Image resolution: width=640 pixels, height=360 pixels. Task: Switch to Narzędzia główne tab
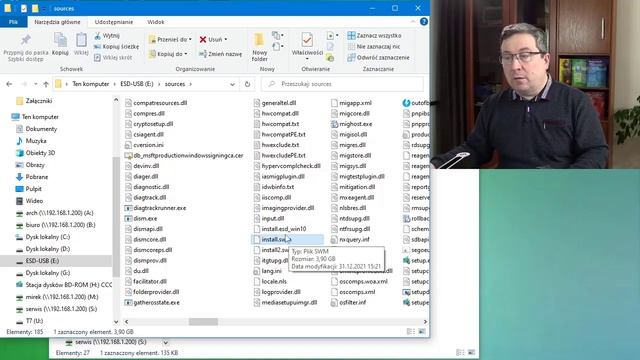(57, 22)
